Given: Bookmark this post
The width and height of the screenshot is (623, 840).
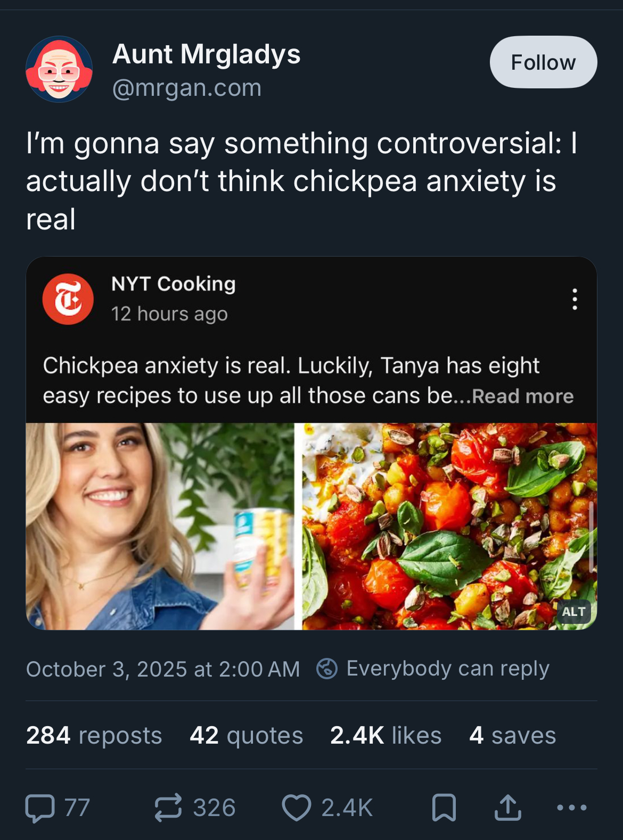Looking at the screenshot, I should pyautogui.click(x=444, y=808).
